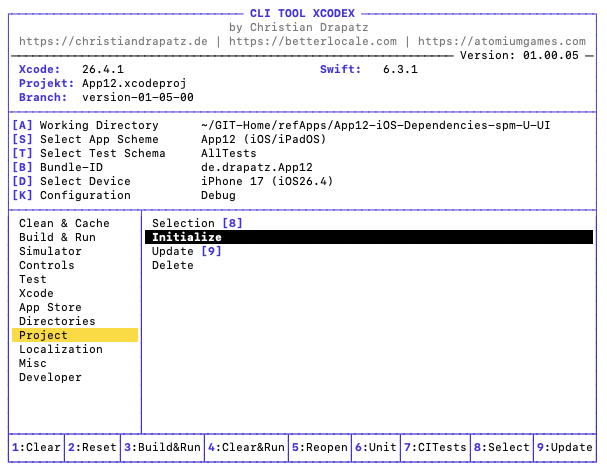Open the Simulator menu category
Screen dimensions: 607x471
pos(50,251)
